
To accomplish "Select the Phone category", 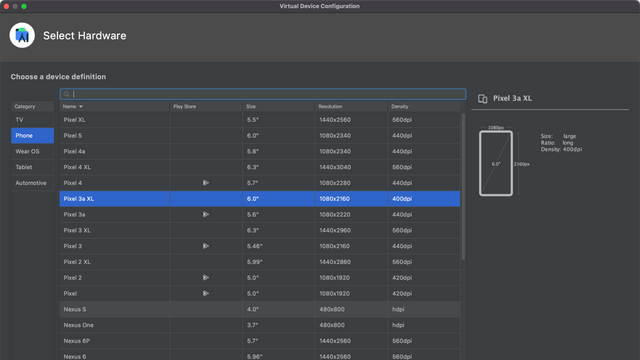I will [x=32, y=136].
